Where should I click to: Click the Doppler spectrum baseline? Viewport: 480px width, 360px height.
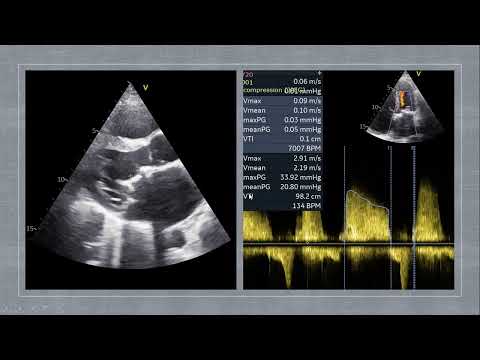tap(349, 245)
